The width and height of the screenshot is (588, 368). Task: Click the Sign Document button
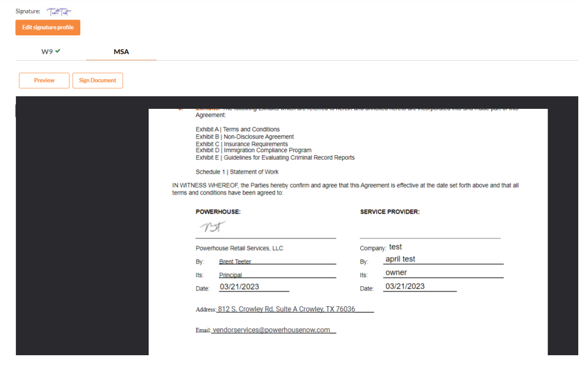tap(98, 80)
